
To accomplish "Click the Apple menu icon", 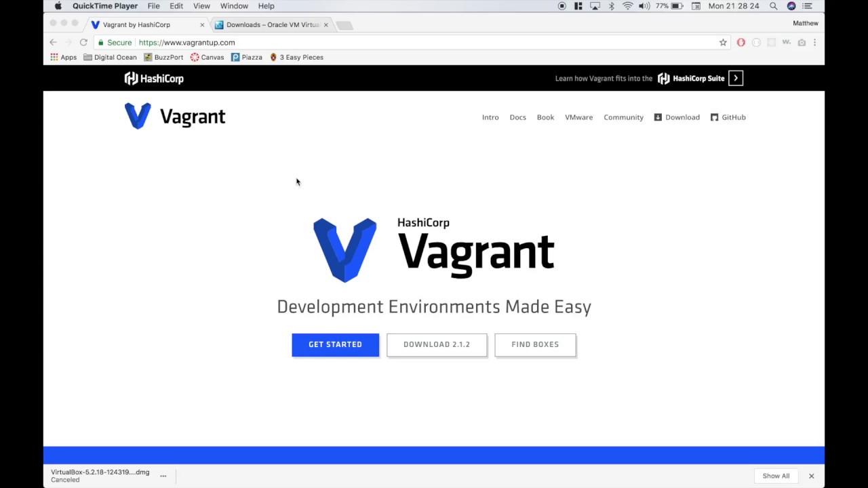I will click(x=58, y=6).
